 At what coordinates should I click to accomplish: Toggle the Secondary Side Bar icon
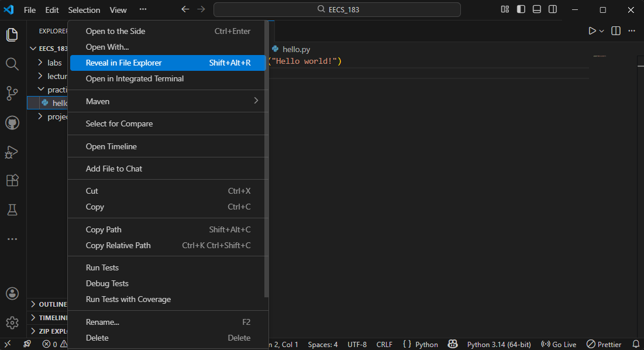click(553, 9)
